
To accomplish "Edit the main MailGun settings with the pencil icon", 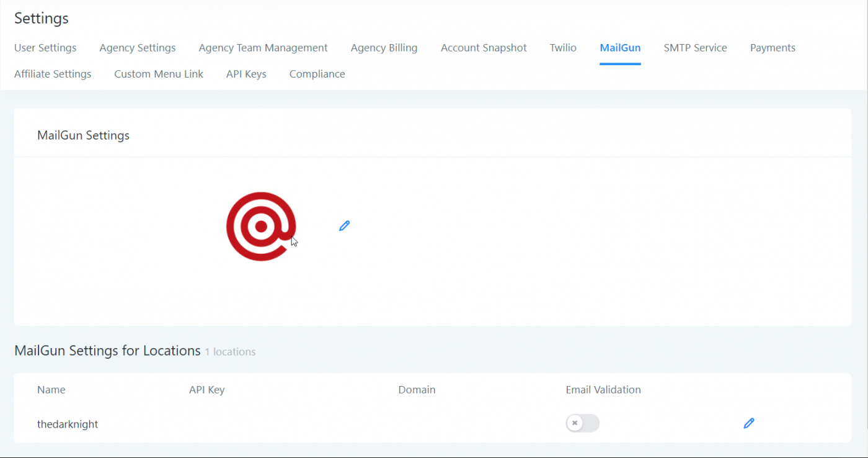I will 345,226.
